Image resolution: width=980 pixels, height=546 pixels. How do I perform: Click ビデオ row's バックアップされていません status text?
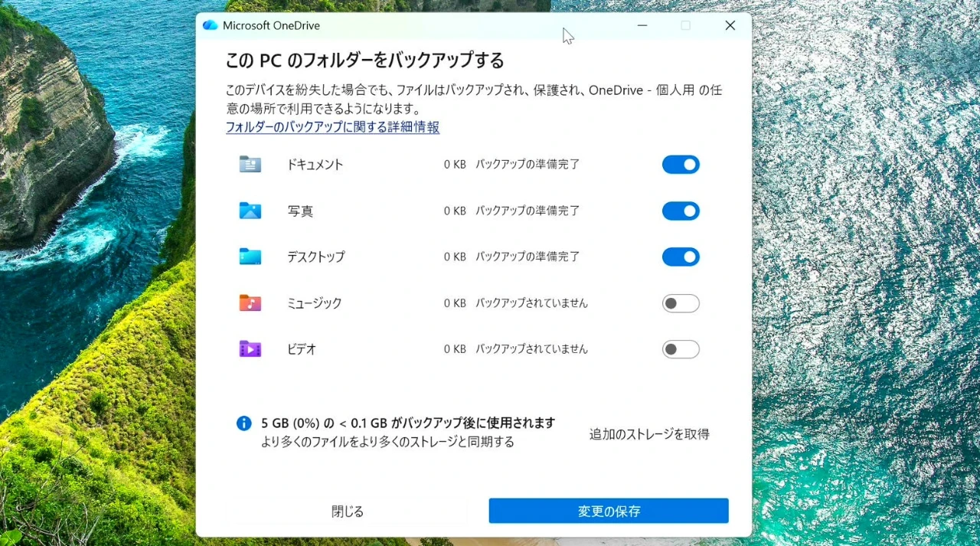(x=531, y=349)
